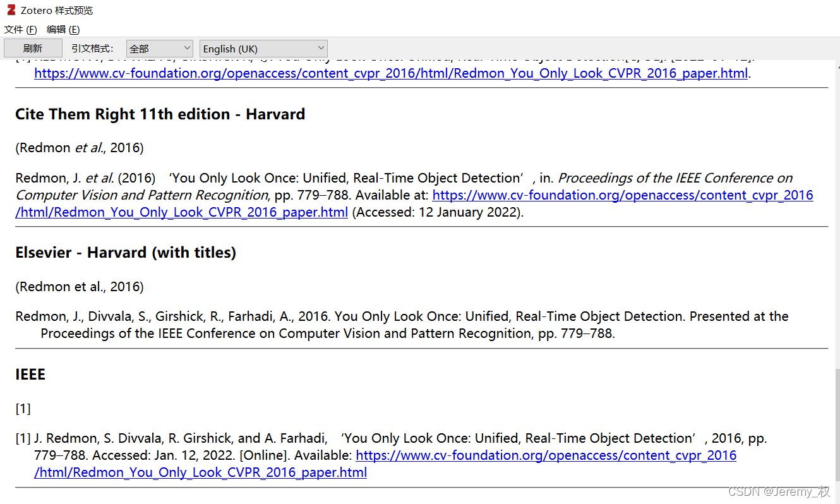This screenshot has height=504, width=840.
Task: Click 'Proceedings of the IEEE Conference on' italic text
Action: [675, 178]
